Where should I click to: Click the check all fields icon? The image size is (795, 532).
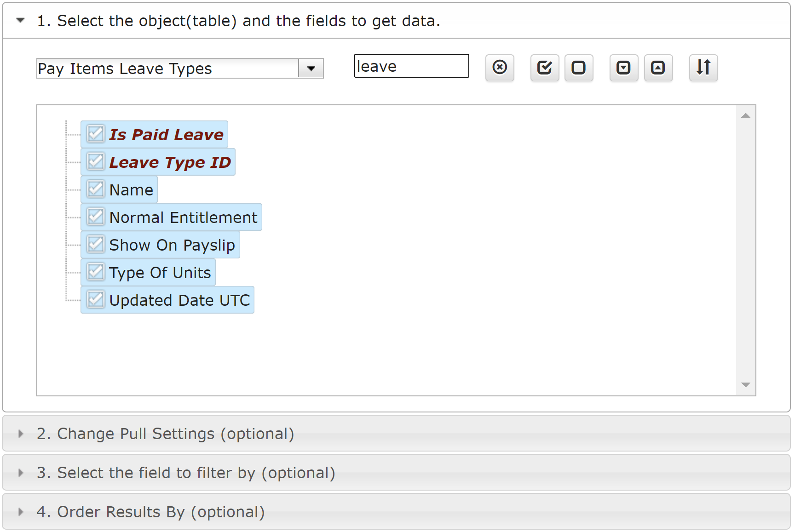pos(545,68)
